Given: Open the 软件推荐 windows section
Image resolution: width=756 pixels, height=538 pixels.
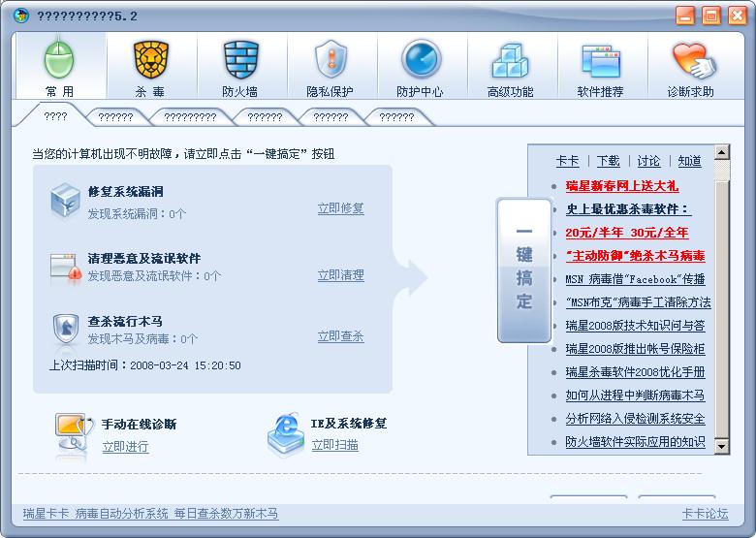Looking at the screenshot, I should [601, 66].
